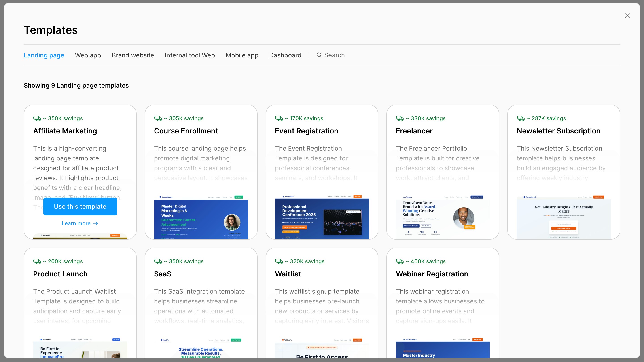644x362 pixels.
Task: Click savings coin icon on SaaS card
Action: (158, 261)
